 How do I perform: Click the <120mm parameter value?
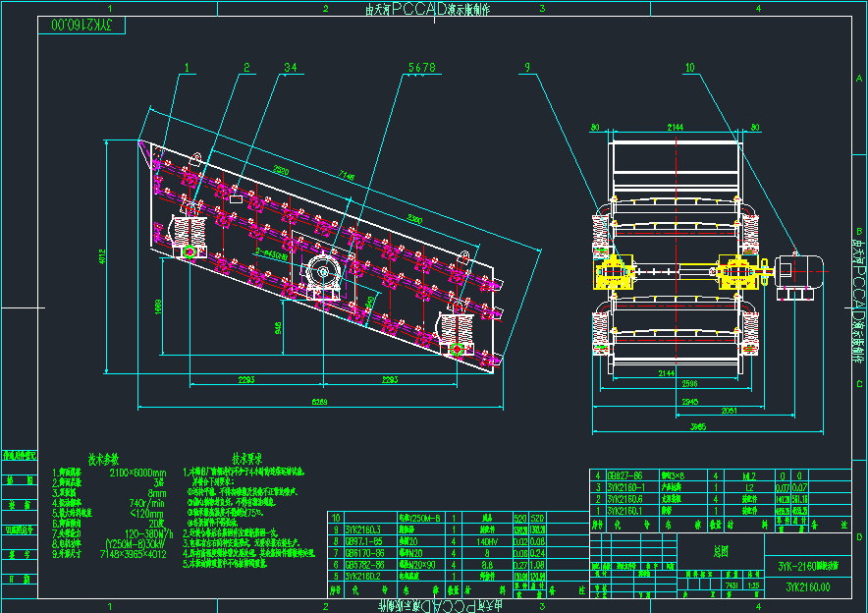click(147, 514)
